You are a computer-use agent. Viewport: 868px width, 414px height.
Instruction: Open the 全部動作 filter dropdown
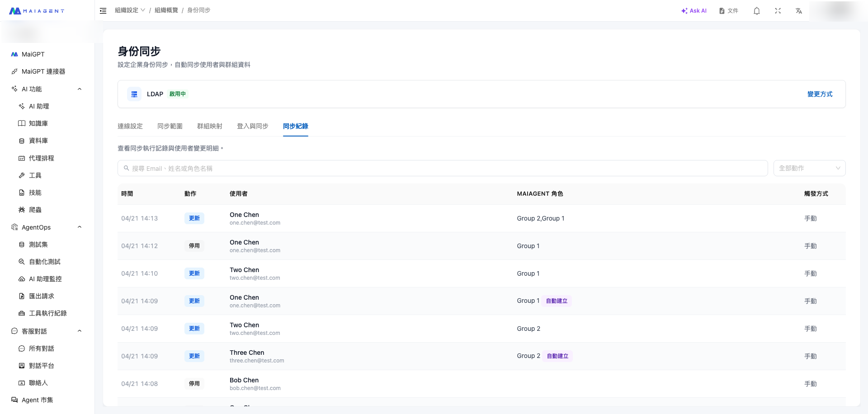click(809, 168)
